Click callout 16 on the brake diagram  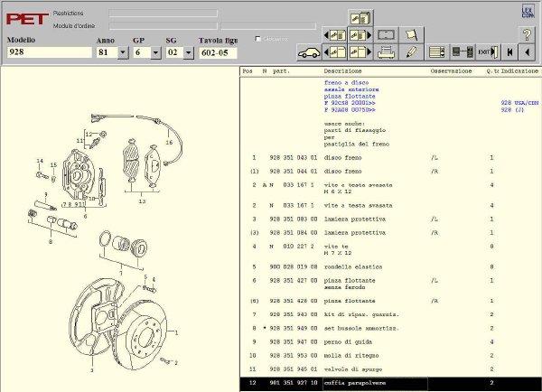click(x=169, y=143)
